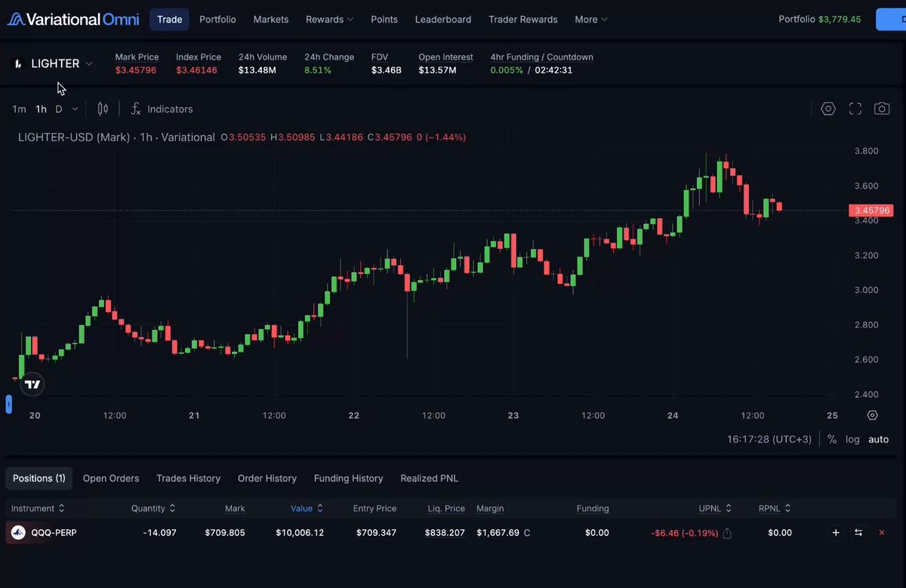Close QQQ-PERP position red X
Image resolution: width=906 pixels, height=588 pixels.
click(882, 533)
